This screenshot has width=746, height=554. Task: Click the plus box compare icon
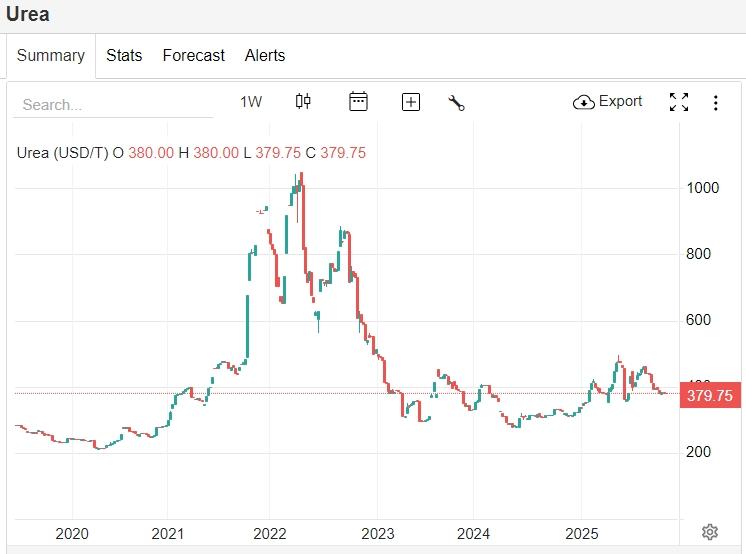point(410,102)
